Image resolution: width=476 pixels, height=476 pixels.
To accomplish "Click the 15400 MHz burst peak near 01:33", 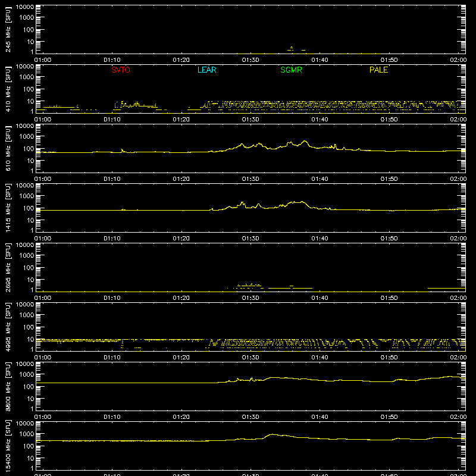I will coord(273,434).
